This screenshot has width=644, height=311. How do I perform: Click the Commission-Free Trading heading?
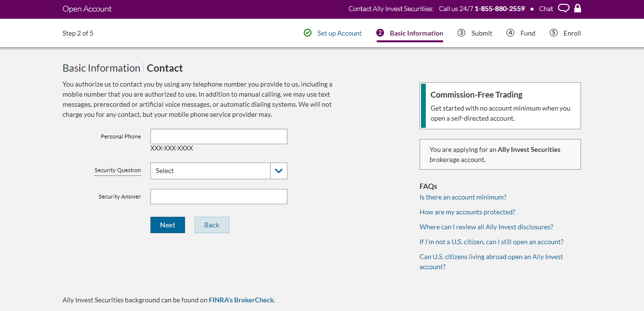point(476,95)
